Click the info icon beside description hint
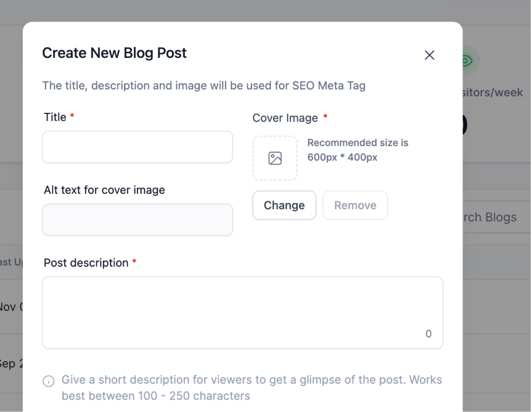Viewport: 532px width, 412px height. point(49,381)
